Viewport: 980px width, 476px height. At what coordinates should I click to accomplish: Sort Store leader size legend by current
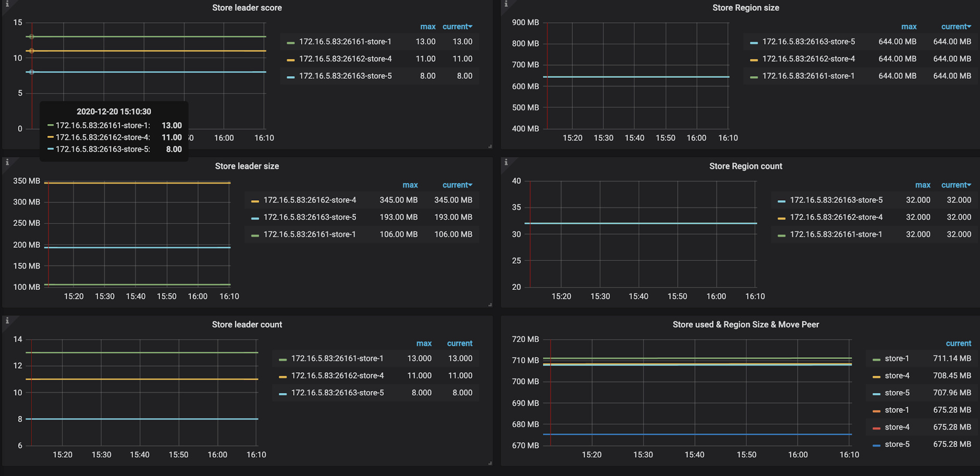point(457,185)
